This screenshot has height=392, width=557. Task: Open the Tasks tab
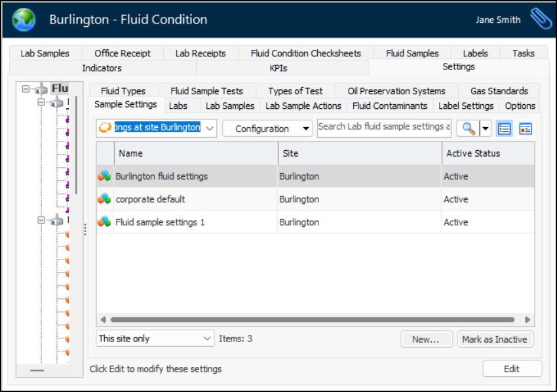pyautogui.click(x=524, y=53)
